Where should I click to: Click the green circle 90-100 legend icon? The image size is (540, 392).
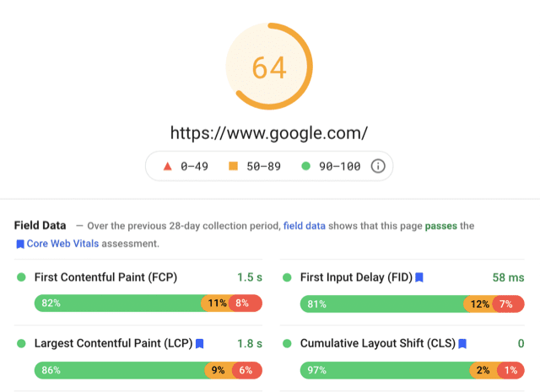(306, 166)
